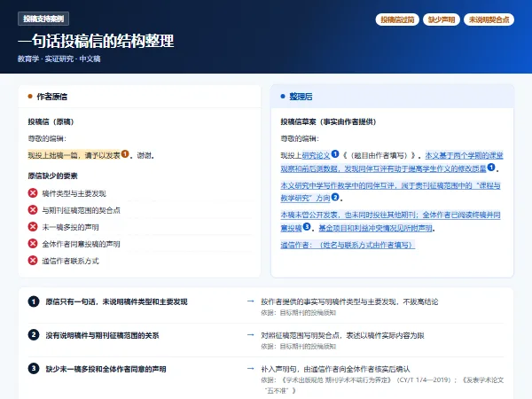Click the highlighted text 现投上拙稿一篇

coord(53,155)
